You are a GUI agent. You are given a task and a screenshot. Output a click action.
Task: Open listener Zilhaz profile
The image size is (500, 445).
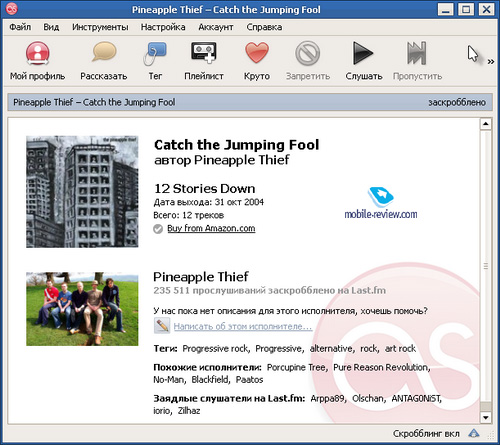click(189, 411)
